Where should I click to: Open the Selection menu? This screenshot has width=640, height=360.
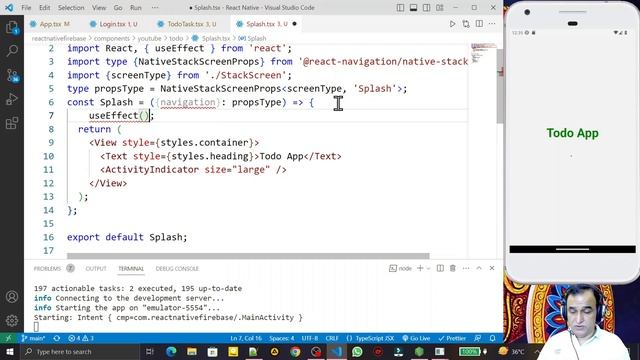tap(71, 8)
